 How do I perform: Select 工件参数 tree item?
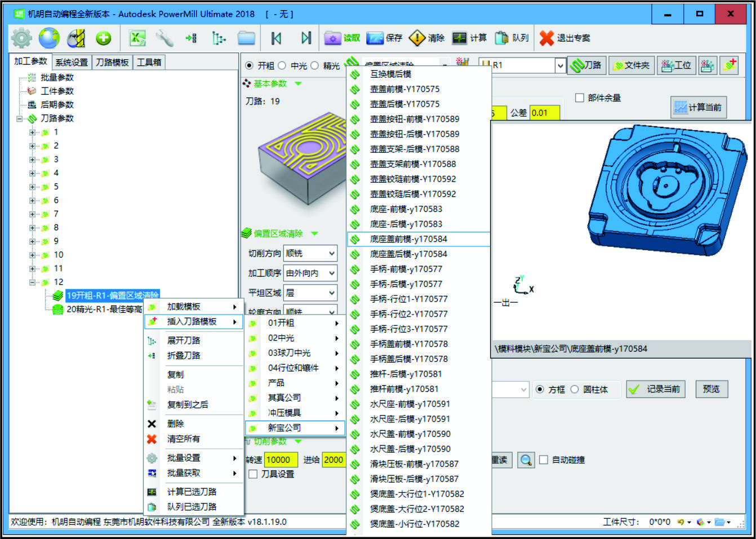(57, 91)
